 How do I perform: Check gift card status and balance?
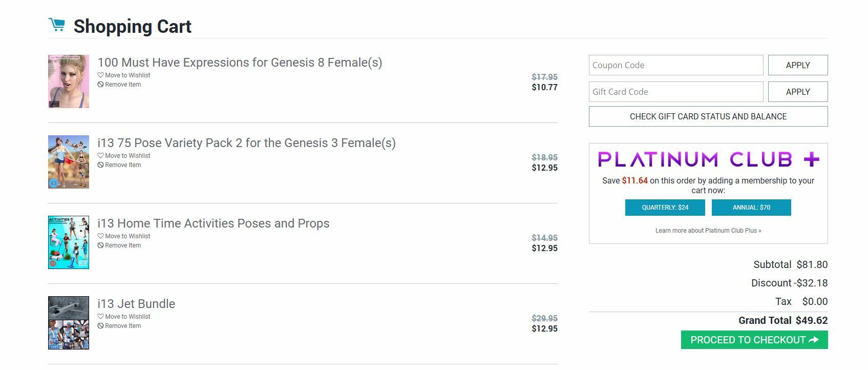tap(708, 116)
